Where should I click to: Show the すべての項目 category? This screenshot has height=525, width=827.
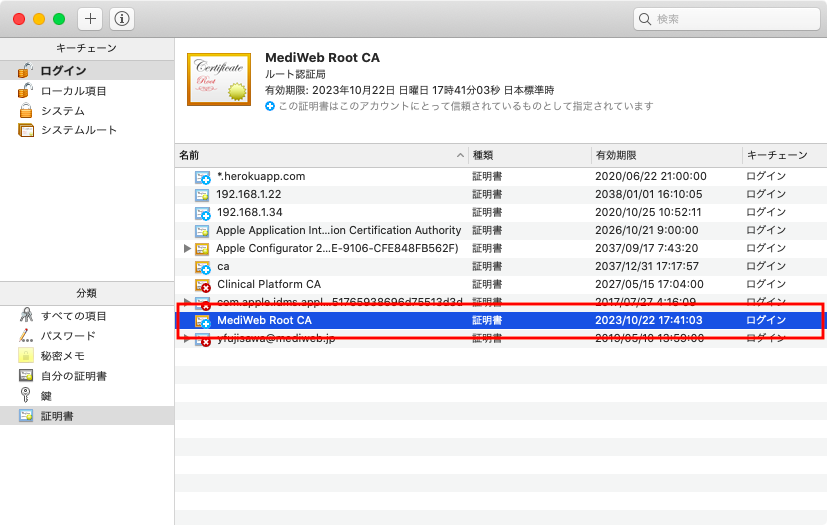[87, 316]
